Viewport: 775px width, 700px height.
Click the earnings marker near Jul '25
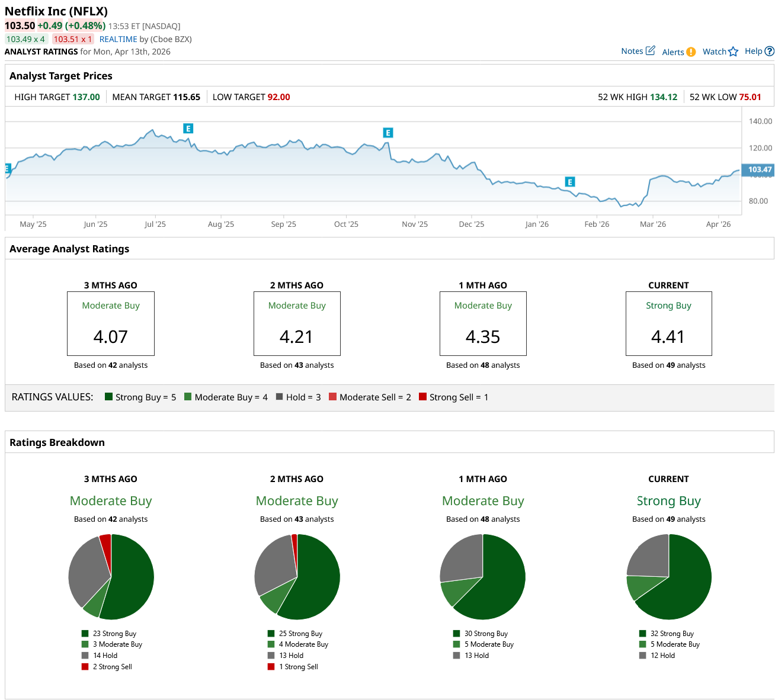pos(188,129)
